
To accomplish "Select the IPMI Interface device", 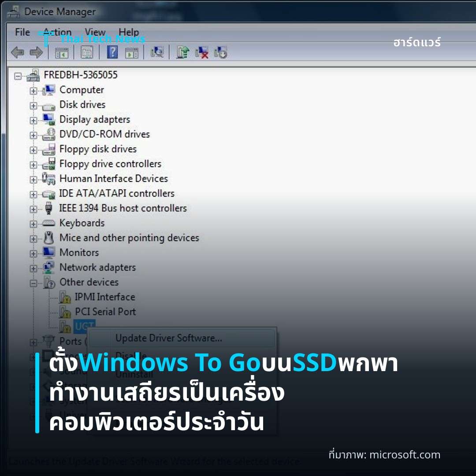I will 105,297.
